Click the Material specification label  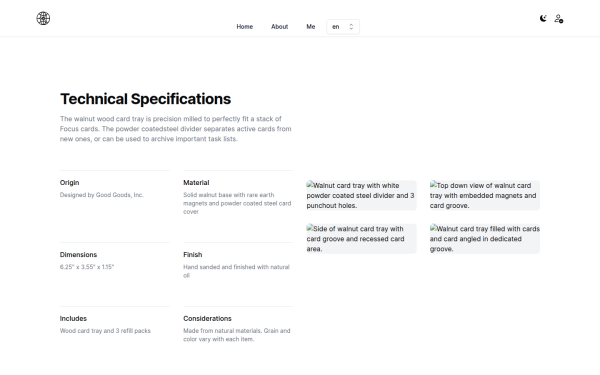click(x=196, y=183)
